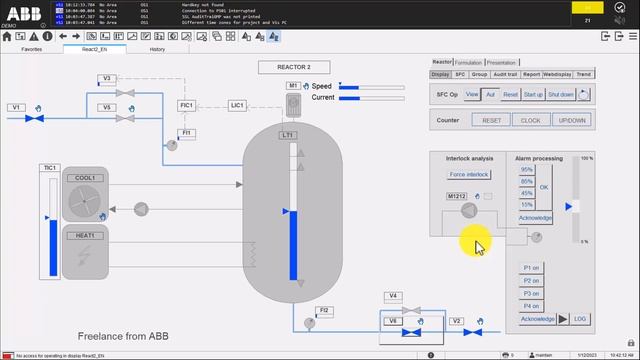Click the M1212 pump symbol
The height and width of the screenshot is (360, 640).
point(469,211)
